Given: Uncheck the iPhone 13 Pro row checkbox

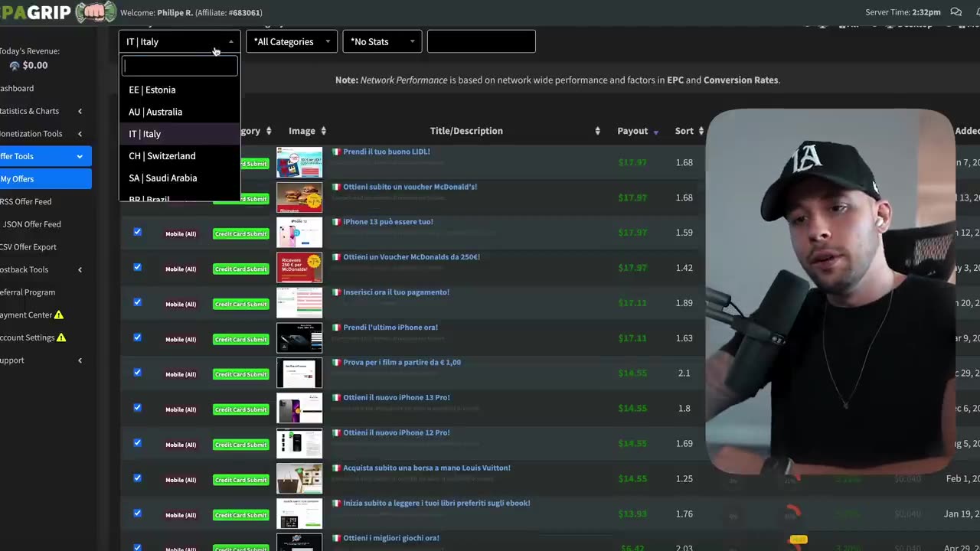Looking at the screenshot, I should click(x=137, y=408).
